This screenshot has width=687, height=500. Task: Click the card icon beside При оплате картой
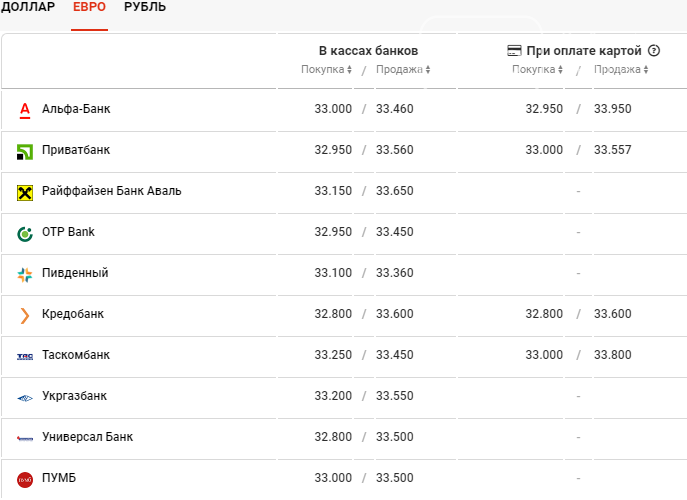pyautogui.click(x=514, y=51)
